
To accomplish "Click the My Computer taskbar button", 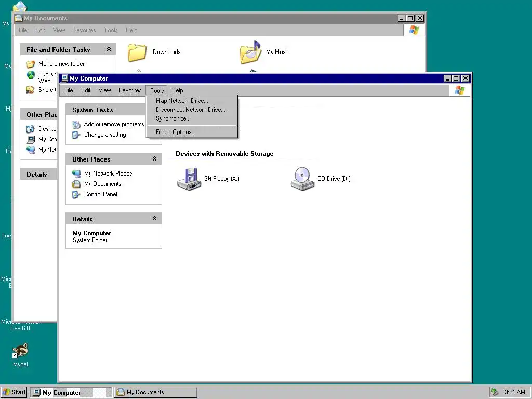I will pos(71,392).
